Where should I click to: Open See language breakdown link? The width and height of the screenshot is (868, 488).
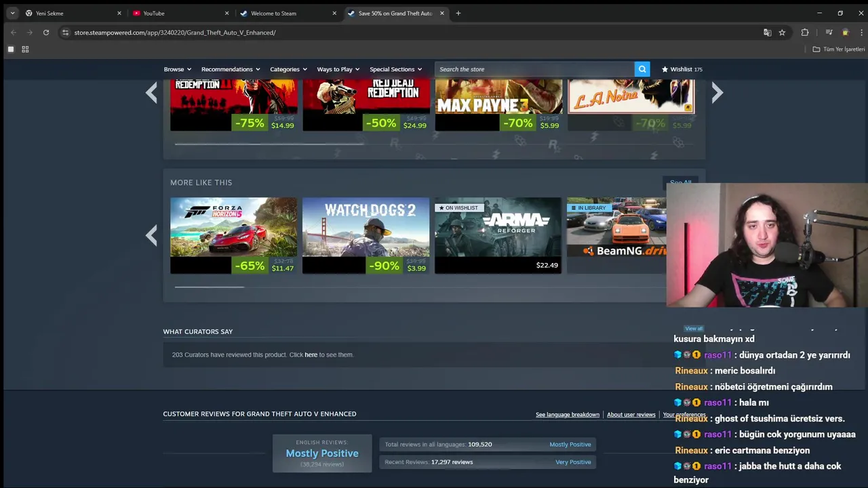(568, 415)
